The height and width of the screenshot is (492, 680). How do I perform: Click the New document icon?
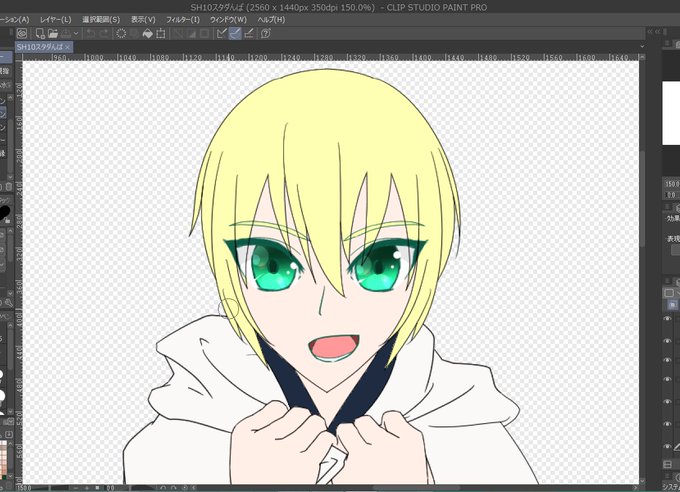pyautogui.click(x=40, y=33)
